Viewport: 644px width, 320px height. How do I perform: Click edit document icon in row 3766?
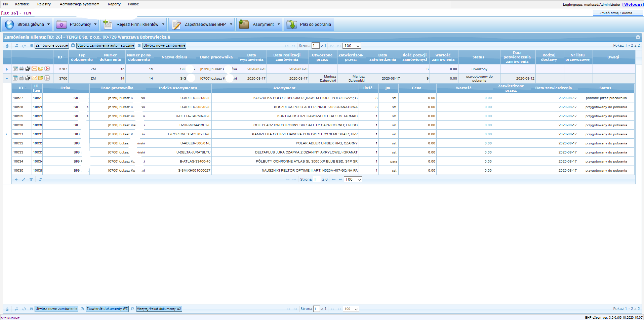[15, 78]
